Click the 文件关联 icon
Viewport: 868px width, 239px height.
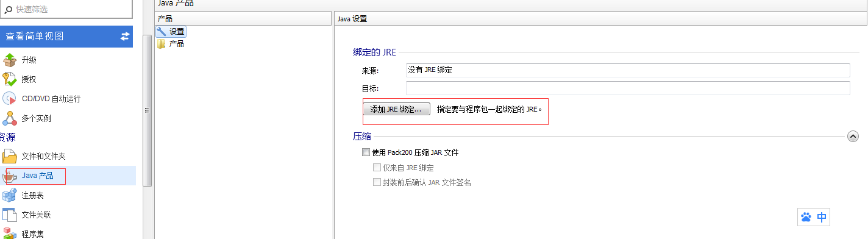coord(10,215)
